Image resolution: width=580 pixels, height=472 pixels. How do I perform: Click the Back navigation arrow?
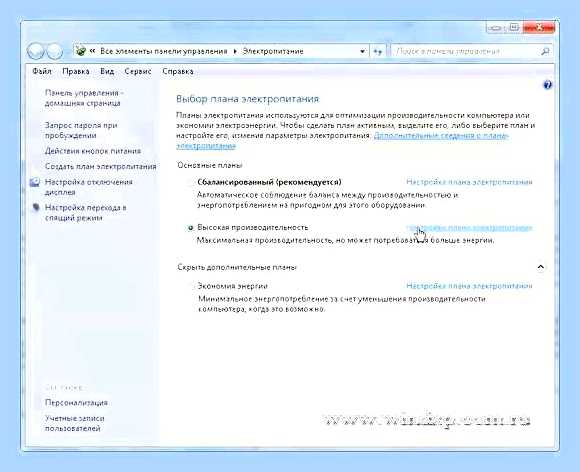point(36,51)
